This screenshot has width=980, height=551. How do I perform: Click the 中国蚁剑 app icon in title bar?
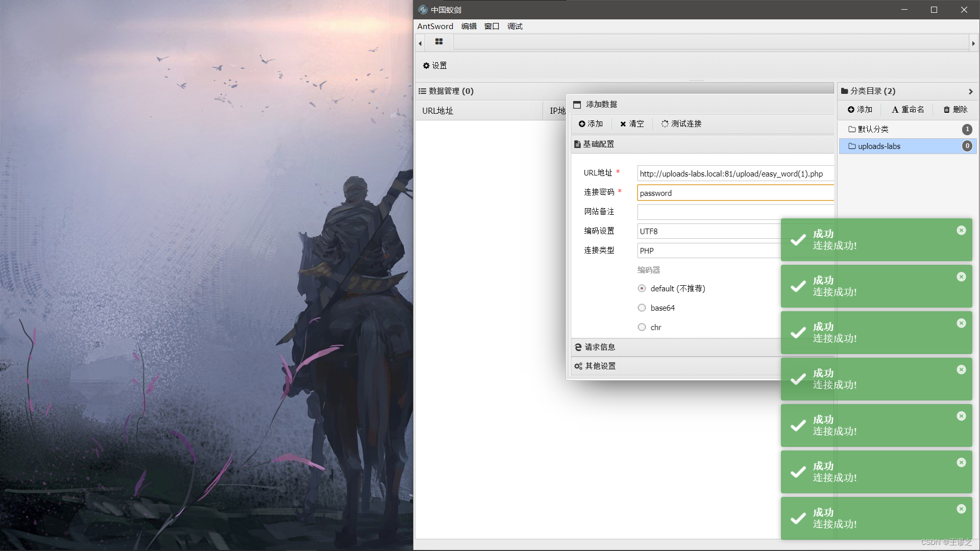pos(423,10)
